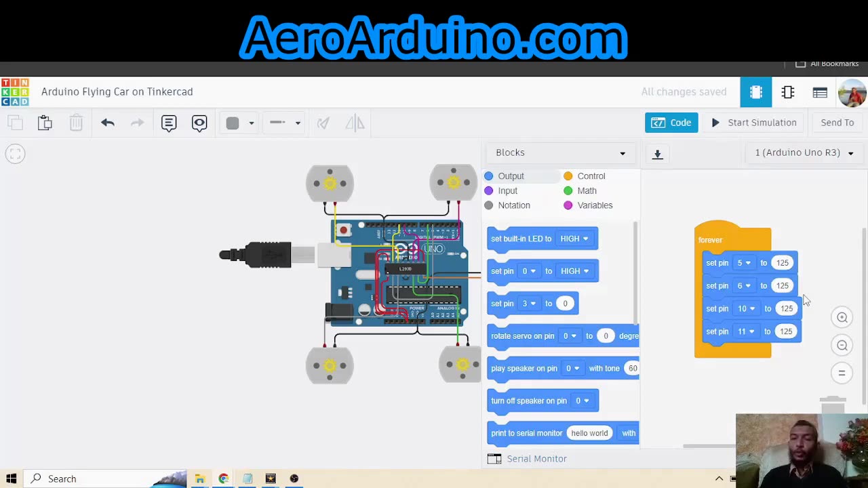Click the paste clipboard icon
The image size is (868, 488).
pos(45,123)
